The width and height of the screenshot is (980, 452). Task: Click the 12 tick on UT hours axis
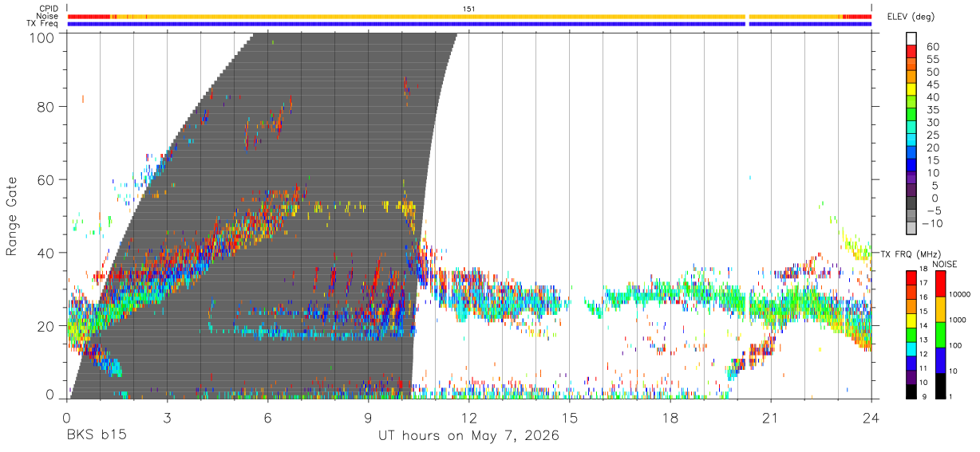click(469, 417)
